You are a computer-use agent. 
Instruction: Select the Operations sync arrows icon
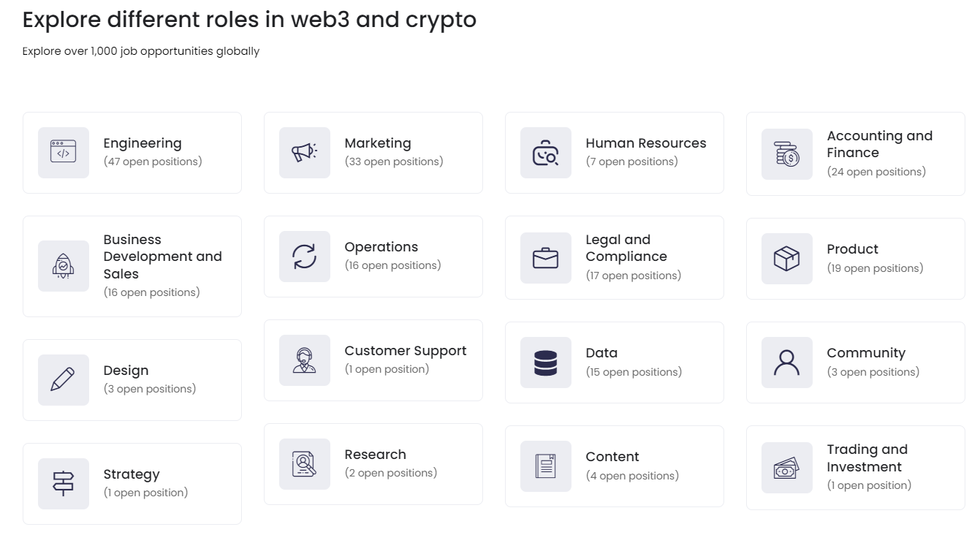point(304,257)
